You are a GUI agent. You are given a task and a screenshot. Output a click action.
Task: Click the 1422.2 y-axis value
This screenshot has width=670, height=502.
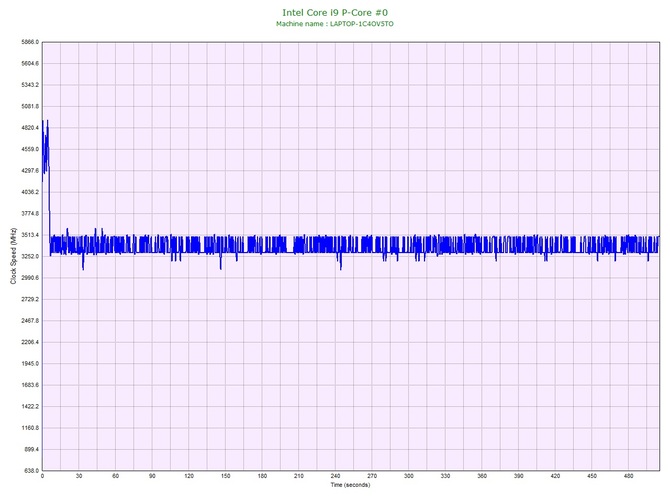click(30, 407)
